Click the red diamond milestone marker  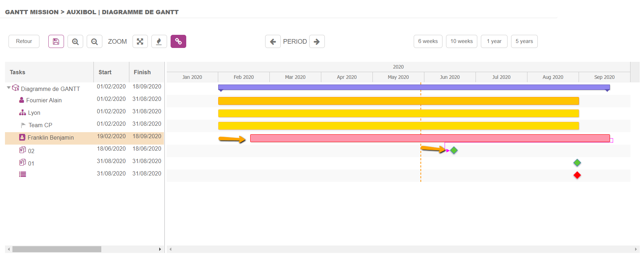pos(577,175)
